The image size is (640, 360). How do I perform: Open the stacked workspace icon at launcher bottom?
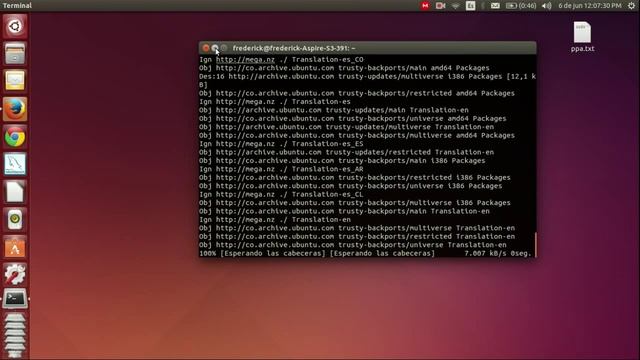15,336
